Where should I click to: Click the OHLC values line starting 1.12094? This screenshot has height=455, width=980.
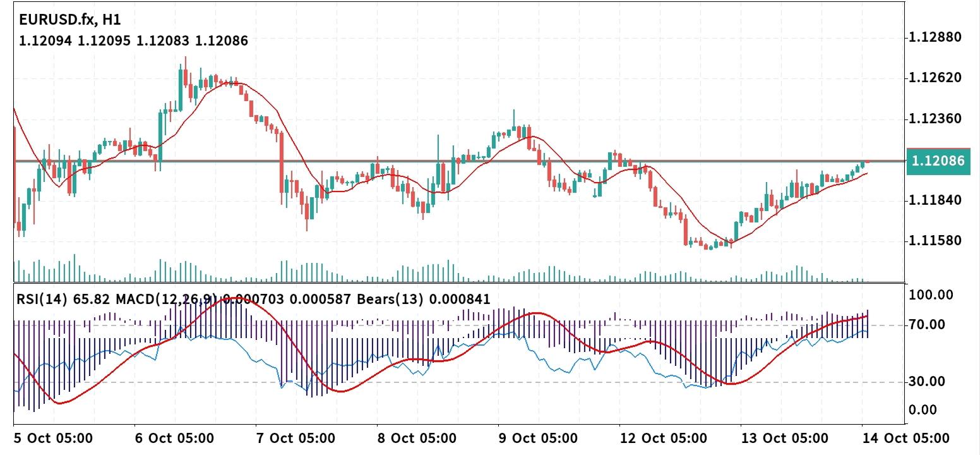point(133,41)
